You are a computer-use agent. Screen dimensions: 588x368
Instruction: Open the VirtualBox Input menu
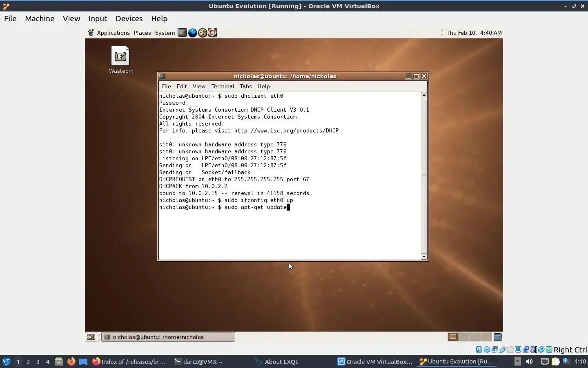(98, 18)
